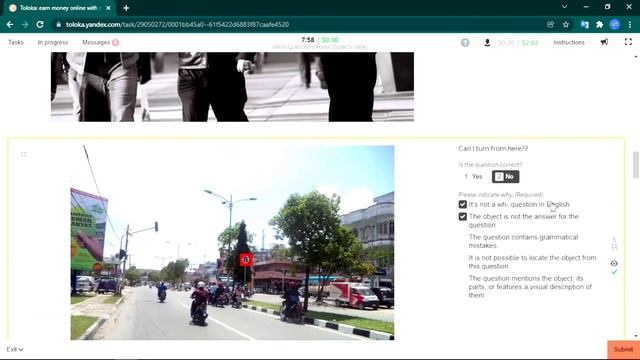The width and height of the screenshot is (640, 360).
Task: Bookmark this page with the star icon
Action: coord(566,24)
